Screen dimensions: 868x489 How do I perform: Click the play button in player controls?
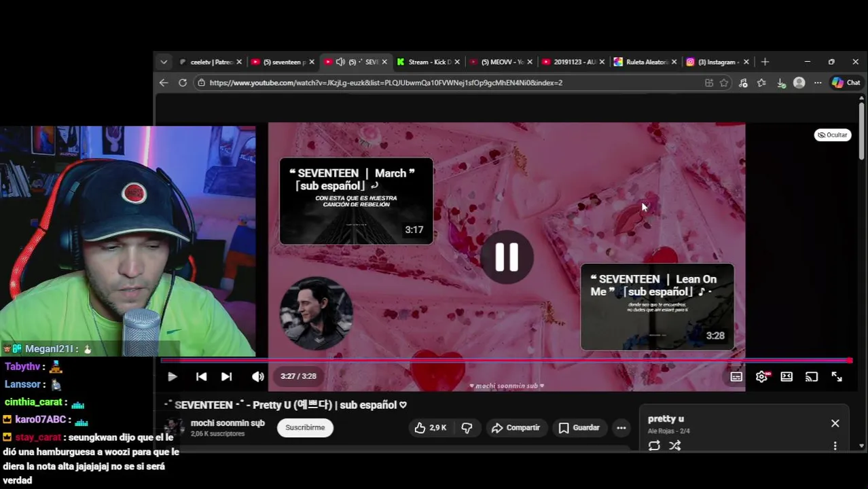click(172, 376)
